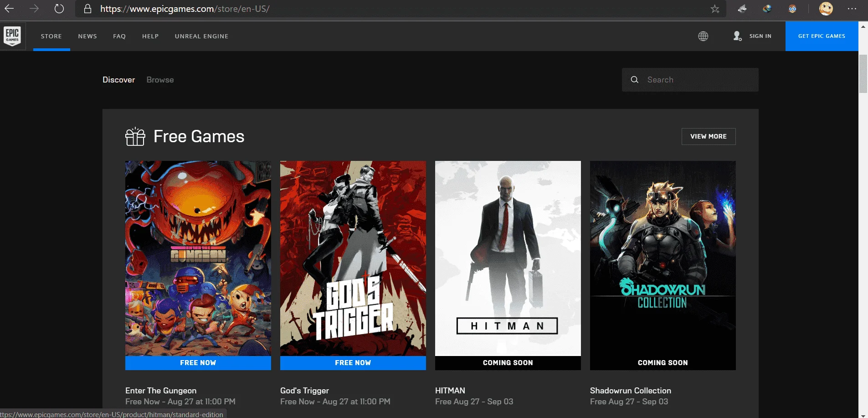Open the HELP navigation item
The image size is (868, 418).
(x=150, y=36)
